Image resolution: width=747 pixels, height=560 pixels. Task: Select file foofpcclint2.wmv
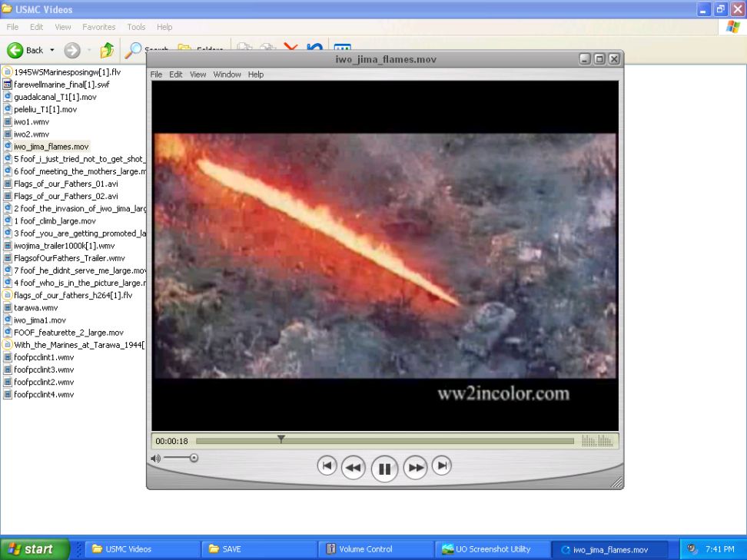coord(44,382)
